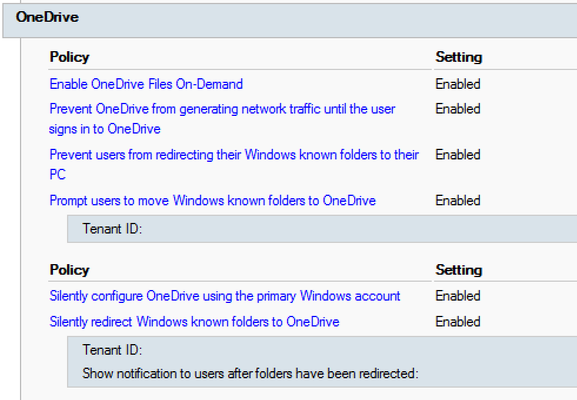Select the Enabled setting for Prompt users to move folders
The image size is (577, 400).
458,201
